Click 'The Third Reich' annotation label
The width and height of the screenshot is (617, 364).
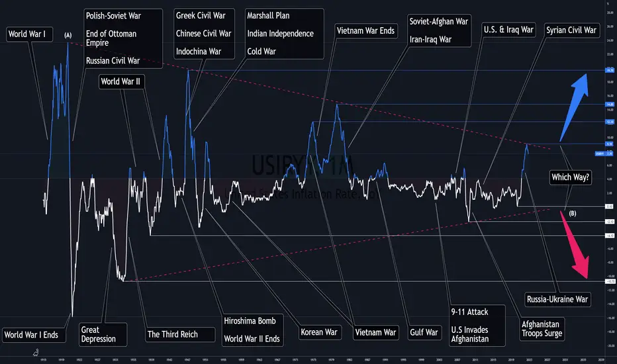pos(180,334)
